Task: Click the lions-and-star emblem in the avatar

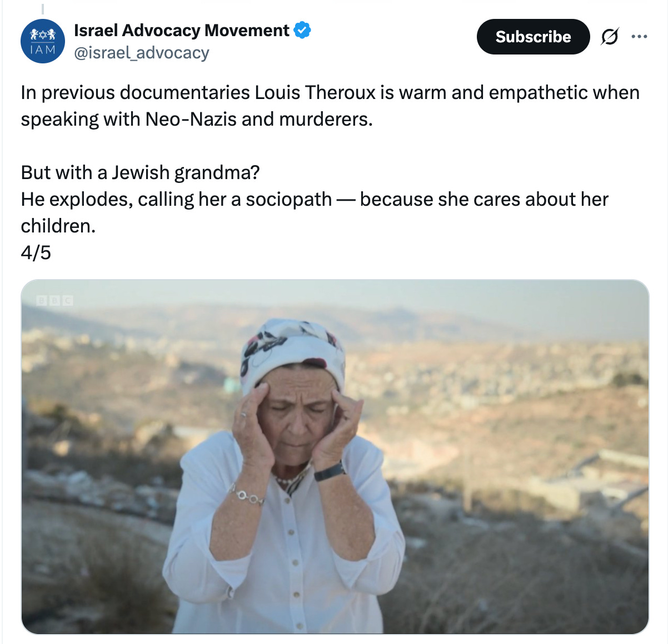Action: point(43,35)
